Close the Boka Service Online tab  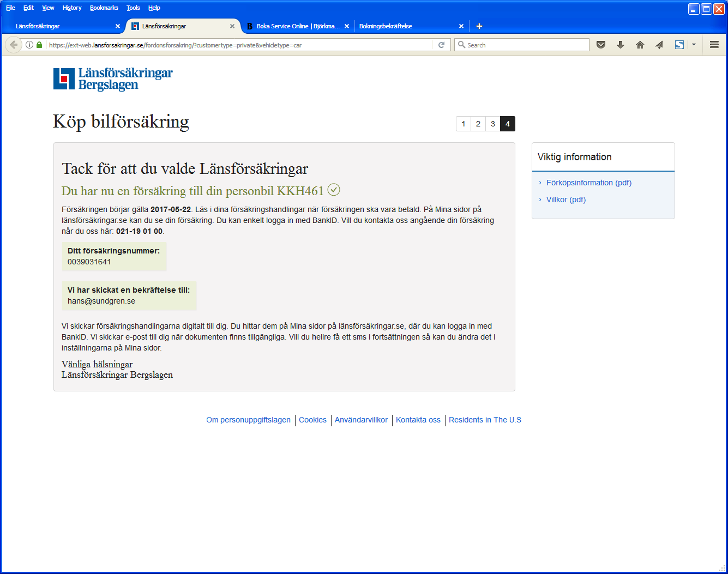tap(347, 26)
